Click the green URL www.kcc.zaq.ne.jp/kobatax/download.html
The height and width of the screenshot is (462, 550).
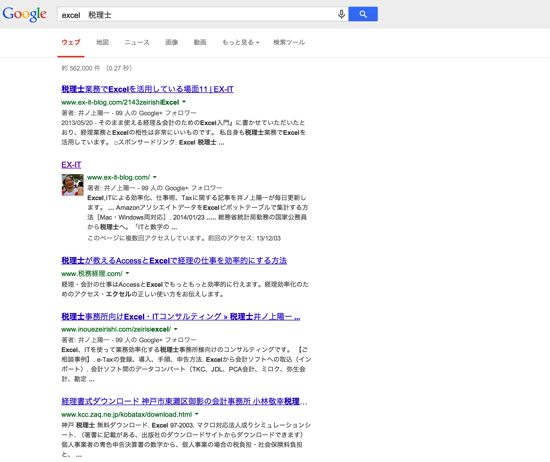127,414
